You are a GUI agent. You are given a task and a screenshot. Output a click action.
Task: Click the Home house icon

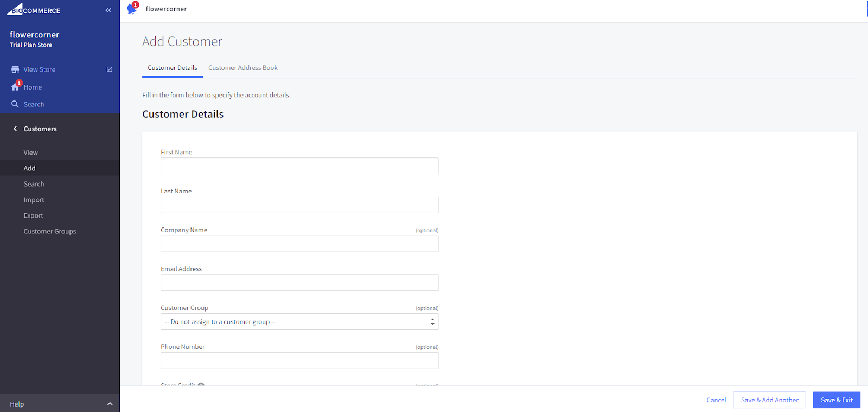pos(15,87)
